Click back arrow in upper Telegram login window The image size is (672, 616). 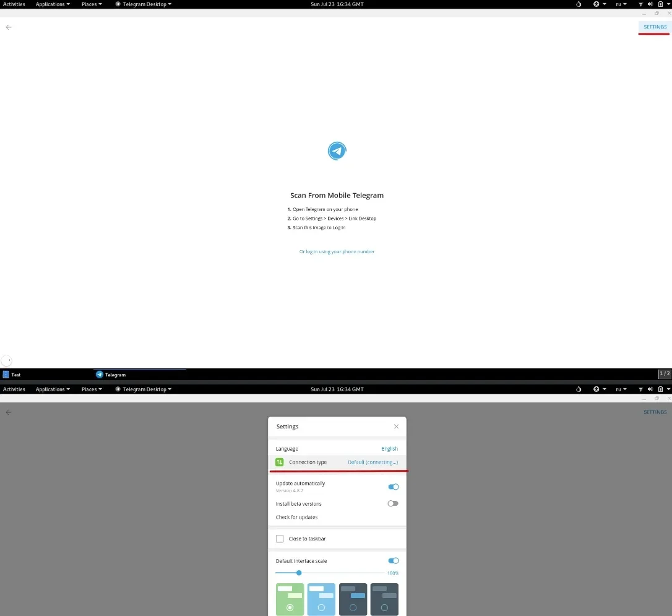coord(9,27)
